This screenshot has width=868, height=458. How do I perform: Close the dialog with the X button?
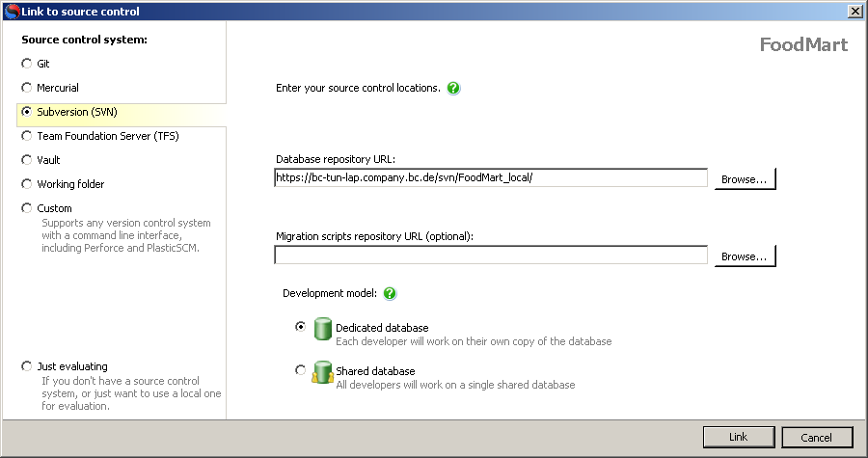click(x=855, y=11)
